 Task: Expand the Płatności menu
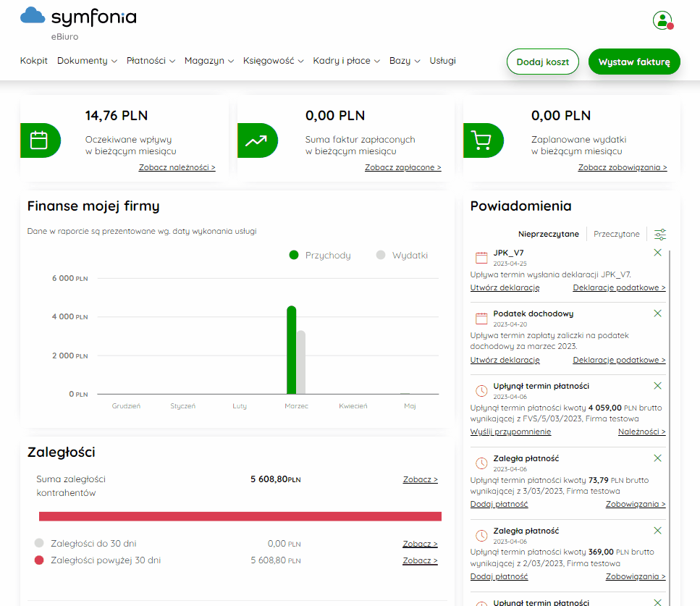[x=151, y=61]
